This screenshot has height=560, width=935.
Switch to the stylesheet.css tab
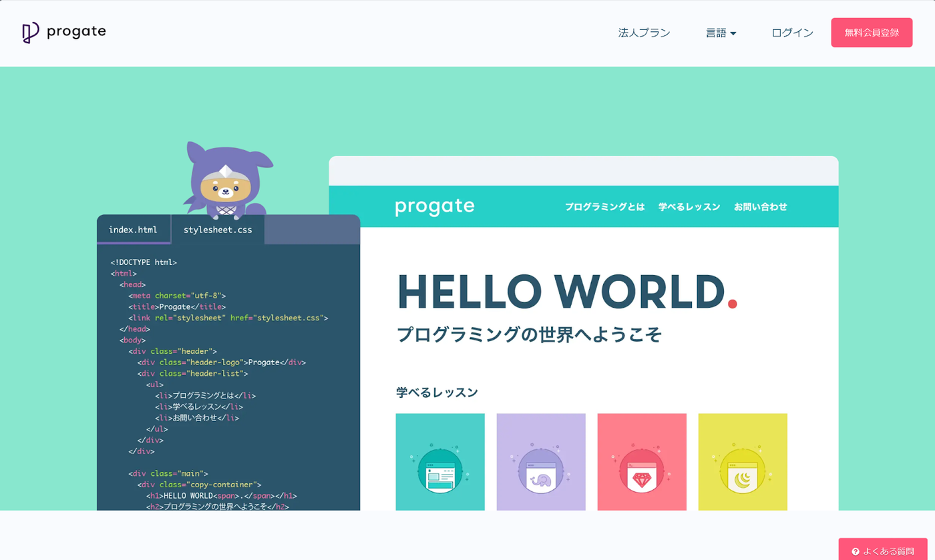pyautogui.click(x=218, y=230)
